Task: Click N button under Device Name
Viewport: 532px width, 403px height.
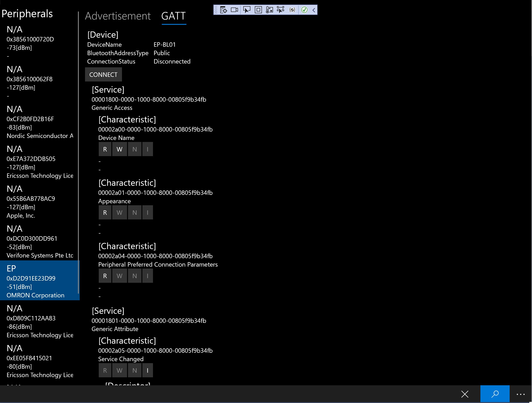Action: 135,149
